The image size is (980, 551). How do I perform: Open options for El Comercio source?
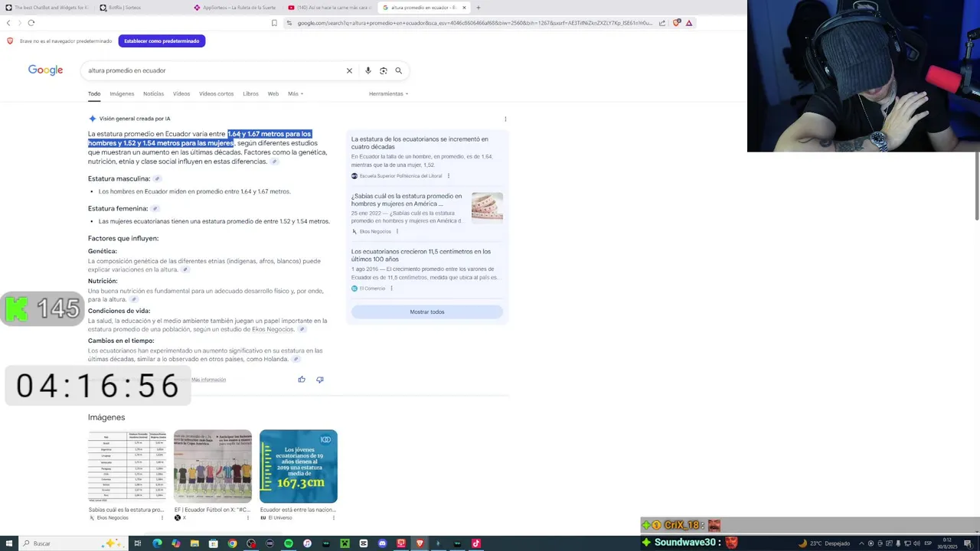pyautogui.click(x=391, y=289)
